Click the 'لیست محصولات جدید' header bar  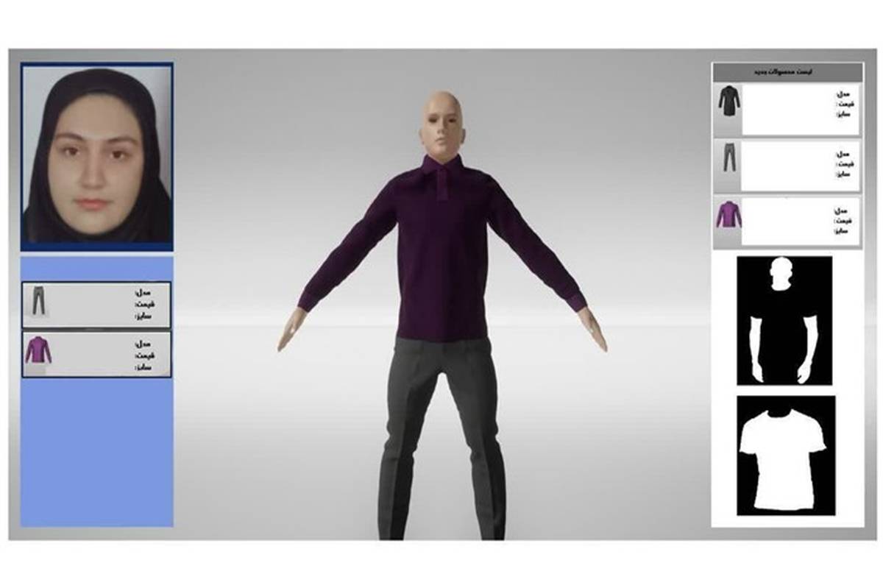(x=787, y=72)
